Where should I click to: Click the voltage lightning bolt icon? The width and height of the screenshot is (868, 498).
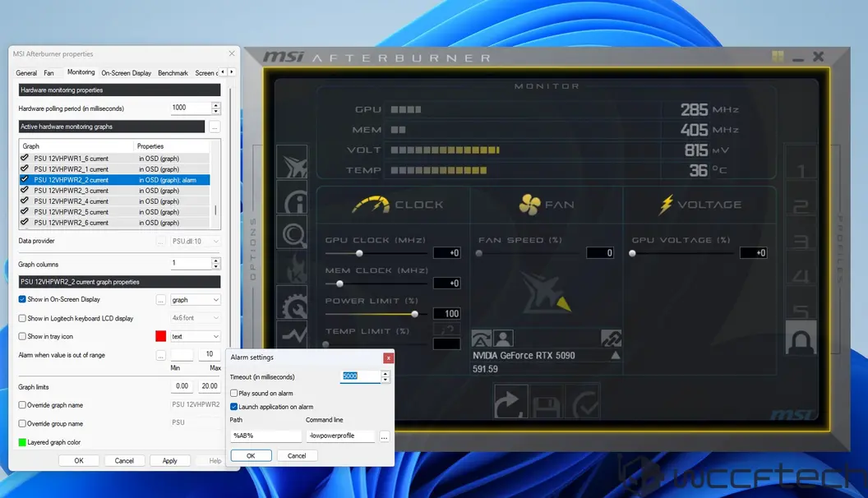tap(666, 204)
